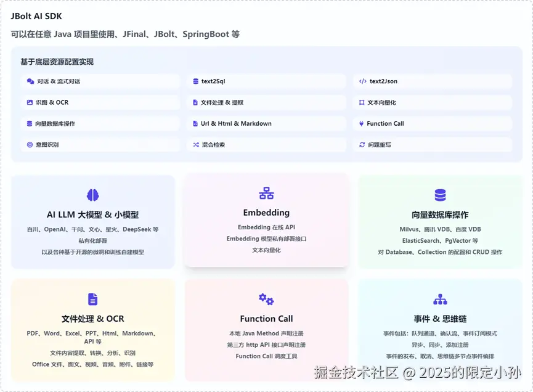533x392 pixels.
Task: Click the 基于底层资源配置实现 section heading
Action: pos(57,62)
